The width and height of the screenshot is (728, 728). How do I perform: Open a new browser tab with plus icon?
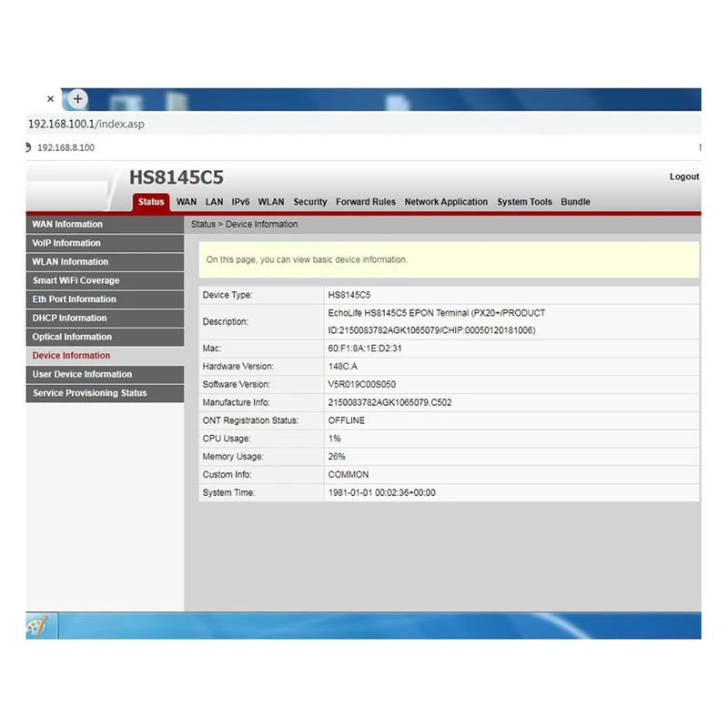[x=77, y=99]
